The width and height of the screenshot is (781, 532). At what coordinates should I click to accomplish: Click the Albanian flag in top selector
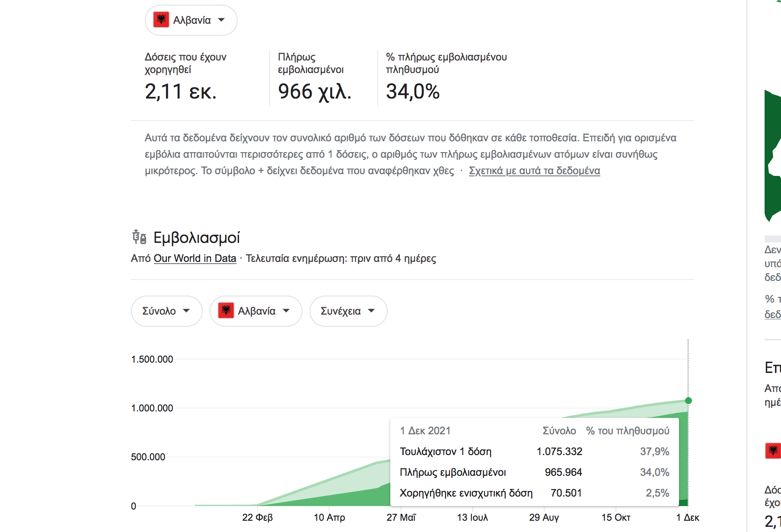point(161,20)
